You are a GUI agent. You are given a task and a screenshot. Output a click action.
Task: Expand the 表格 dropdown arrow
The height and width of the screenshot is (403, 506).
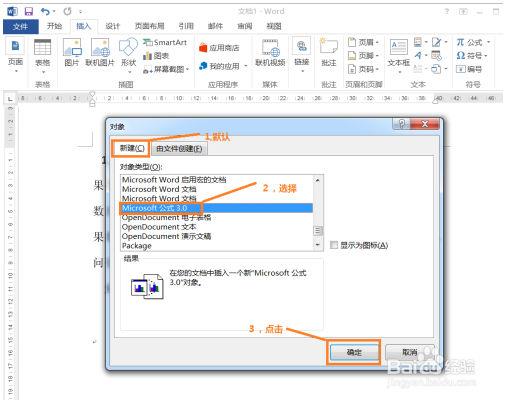[x=43, y=72]
